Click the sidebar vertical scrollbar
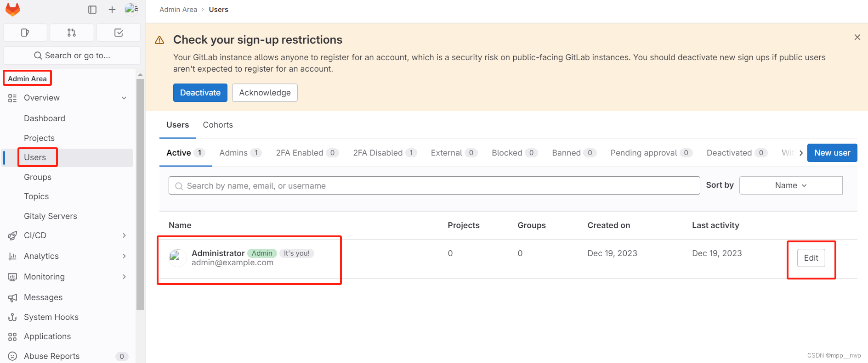Image resolution: width=868 pixels, height=363 pixels. (140, 195)
